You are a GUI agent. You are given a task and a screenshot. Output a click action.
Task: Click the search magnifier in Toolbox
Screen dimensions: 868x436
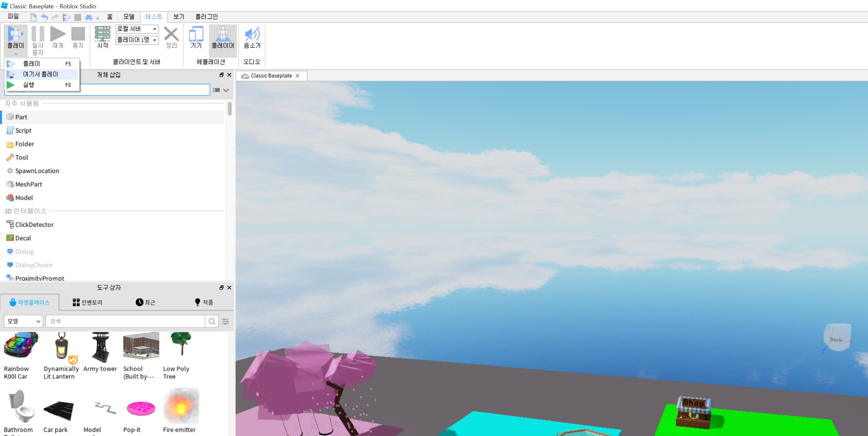point(212,321)
